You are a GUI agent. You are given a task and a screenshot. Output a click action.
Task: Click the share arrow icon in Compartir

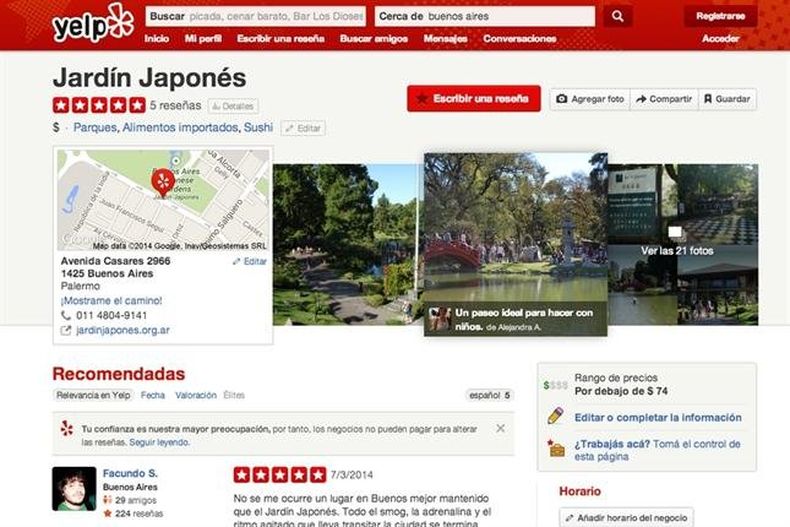tap(641, 99)
